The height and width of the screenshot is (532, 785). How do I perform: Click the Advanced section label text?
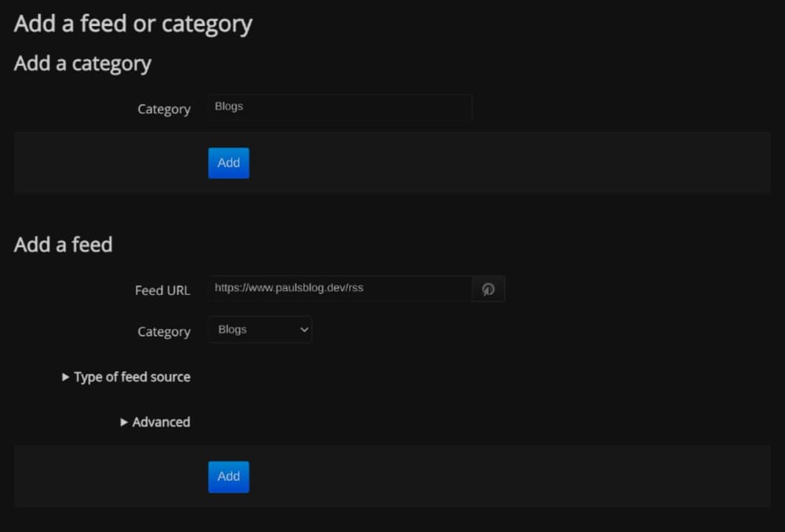click(161, 422)
